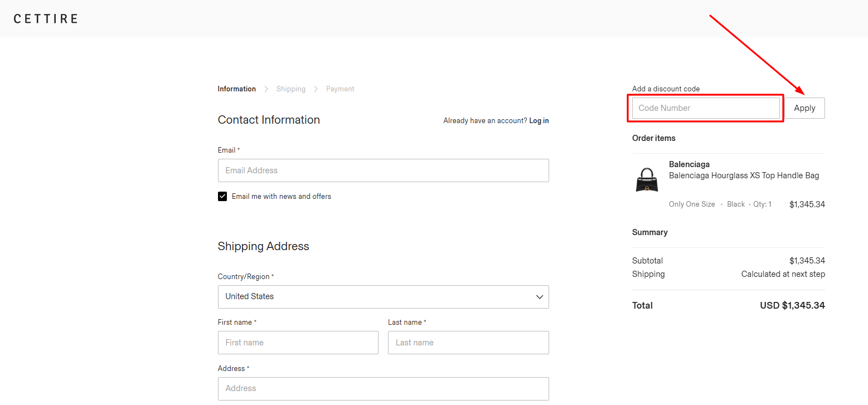
Task: Select the Information breadcrumb step
Action: coord(236,89)
